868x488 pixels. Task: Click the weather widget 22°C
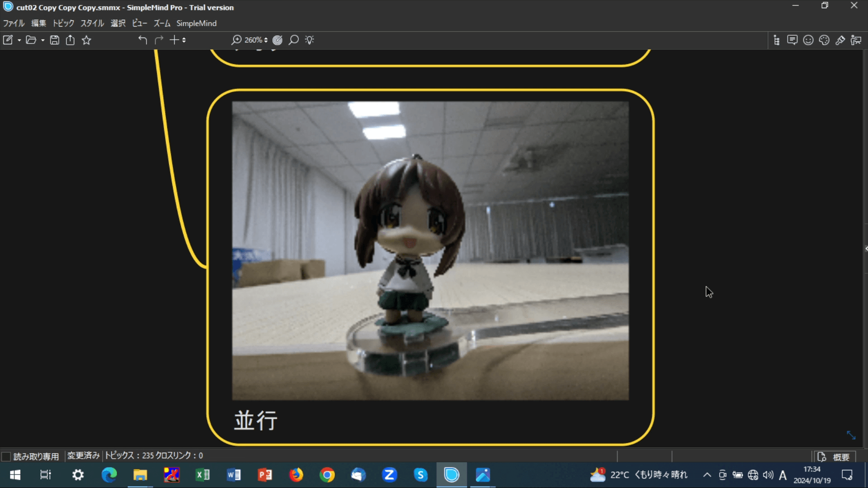tap(638, 475)
